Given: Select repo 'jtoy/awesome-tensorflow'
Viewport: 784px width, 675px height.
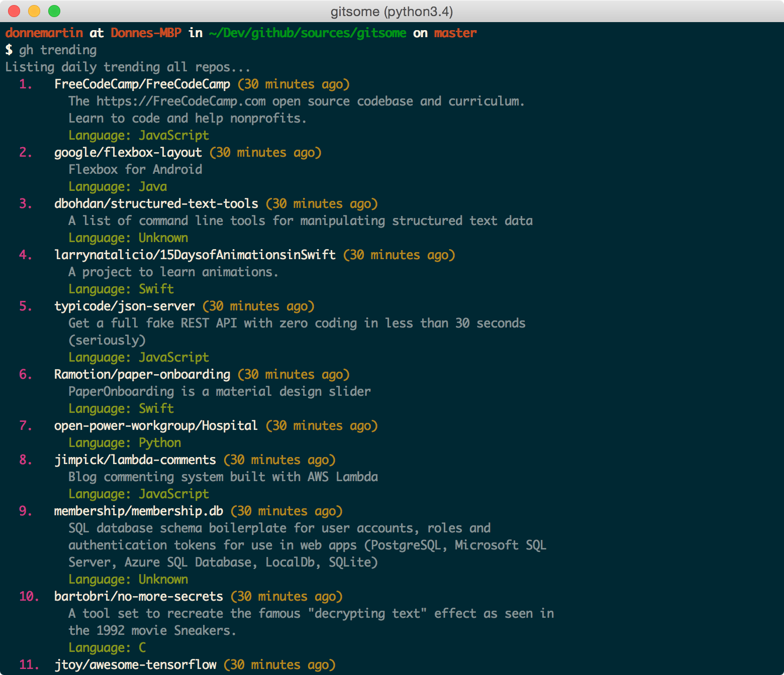Looking at the screenshot, I should 135,665.
